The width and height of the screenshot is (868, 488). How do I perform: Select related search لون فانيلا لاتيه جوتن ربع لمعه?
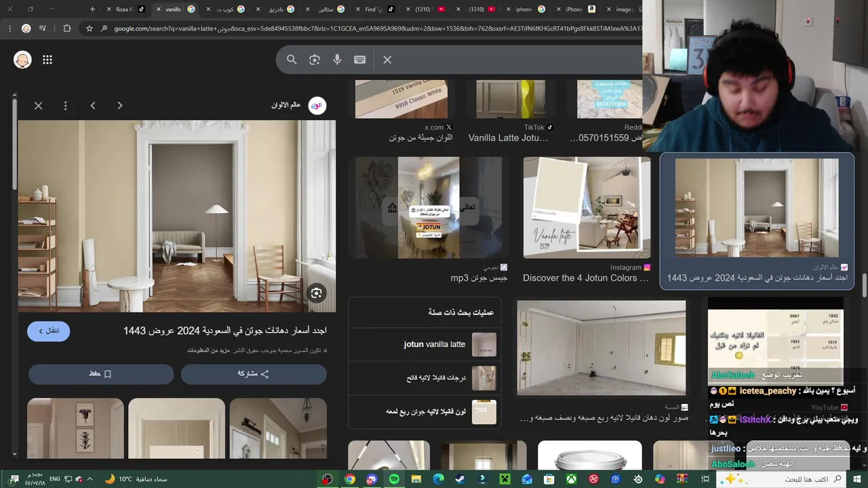point(425,411)
